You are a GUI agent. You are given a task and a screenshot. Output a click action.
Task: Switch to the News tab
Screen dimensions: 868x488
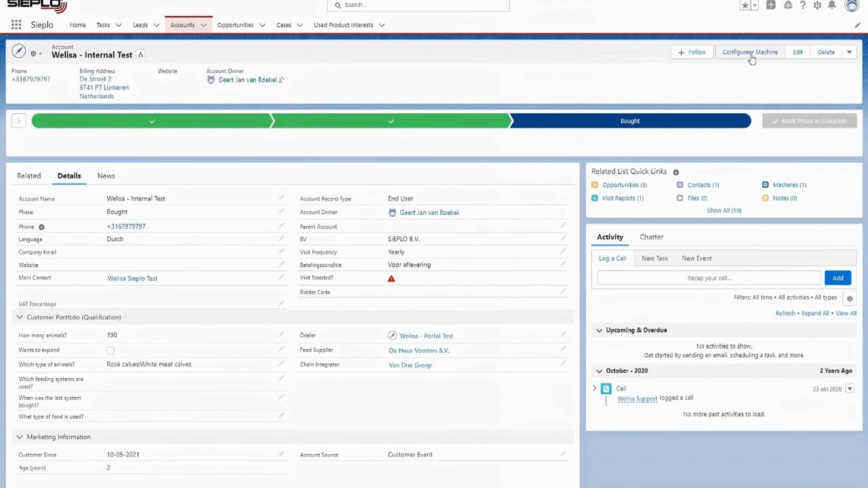pyautogui.click(x=106, y=176)
